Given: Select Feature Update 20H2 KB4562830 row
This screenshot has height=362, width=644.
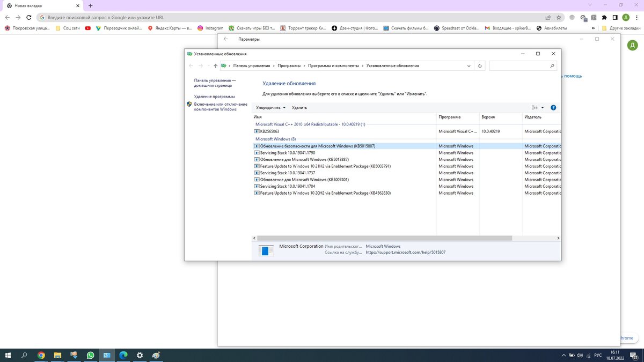Looking at the screenshot, I should (x=407, y=193).
